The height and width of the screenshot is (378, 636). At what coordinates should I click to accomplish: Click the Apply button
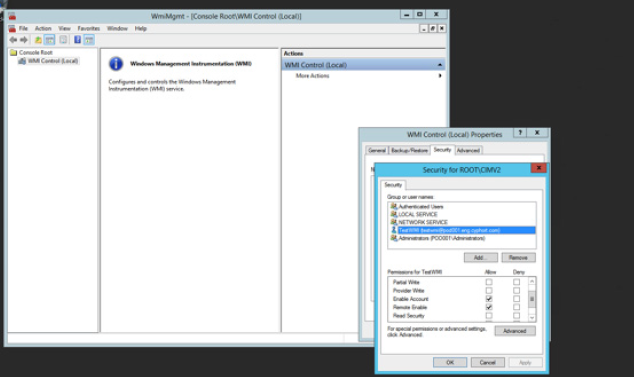pos(525,362)
